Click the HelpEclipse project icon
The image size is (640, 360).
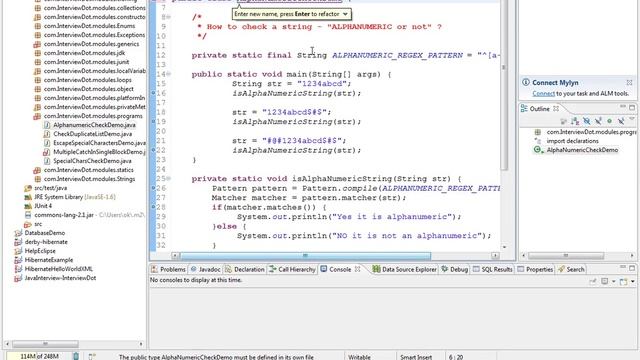pyautogui.click(x=18, y=251)
